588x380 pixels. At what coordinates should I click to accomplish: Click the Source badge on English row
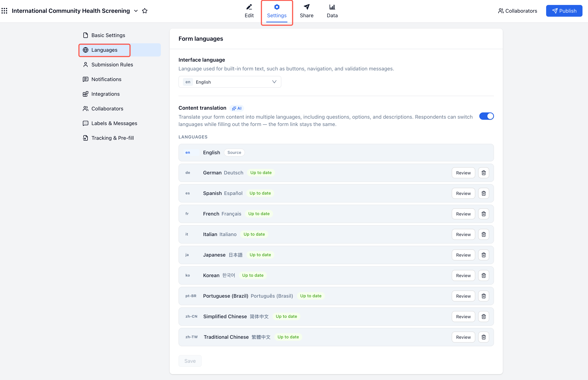coord(234,152)
